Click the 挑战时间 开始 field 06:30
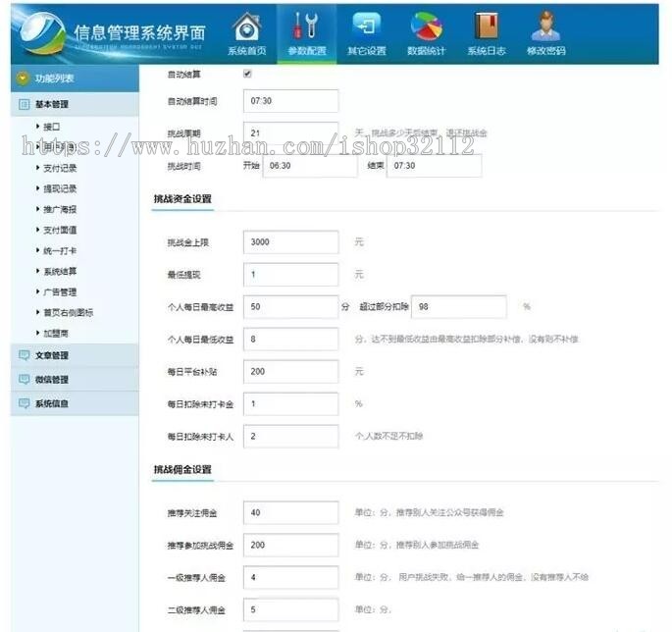This screenshot has width=672, height=632. tap(309, 166)
